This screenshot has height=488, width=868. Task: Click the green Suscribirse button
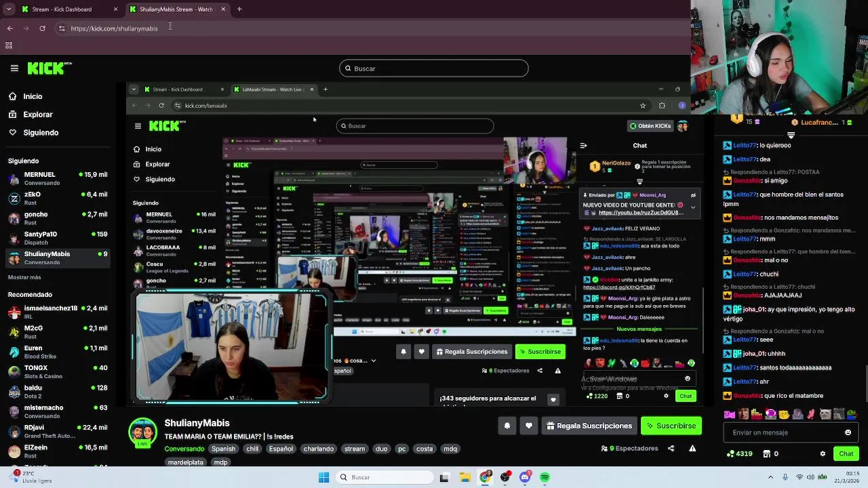click(x=671, y=426)
